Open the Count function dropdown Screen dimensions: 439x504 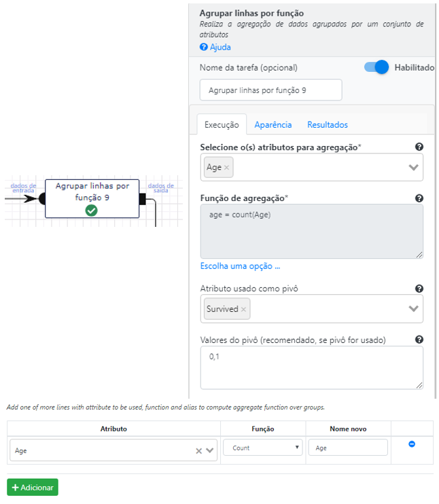click(263, 448)
